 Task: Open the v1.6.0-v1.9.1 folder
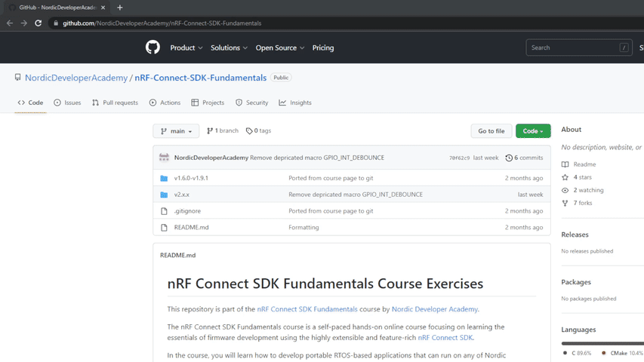191,178
